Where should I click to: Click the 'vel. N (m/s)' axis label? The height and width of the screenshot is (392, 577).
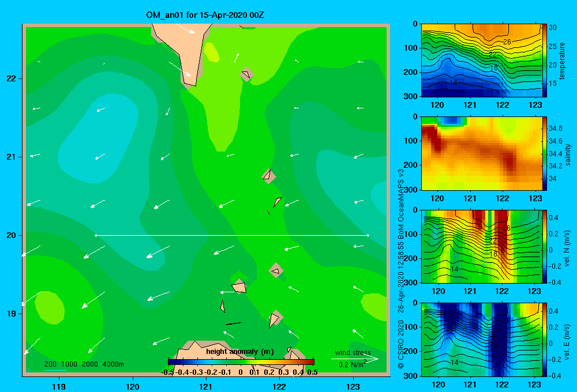pyautogui.click(x=567, y=248)
